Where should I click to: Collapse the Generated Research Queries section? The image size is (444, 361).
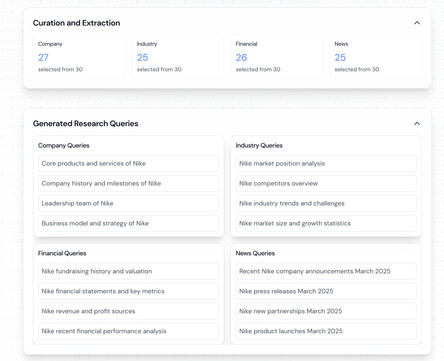coord(417,124)
